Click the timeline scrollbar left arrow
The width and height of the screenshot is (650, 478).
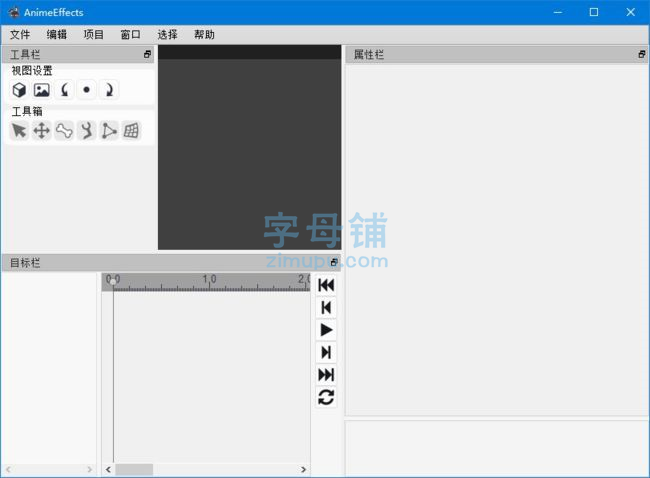coord(108,469)
